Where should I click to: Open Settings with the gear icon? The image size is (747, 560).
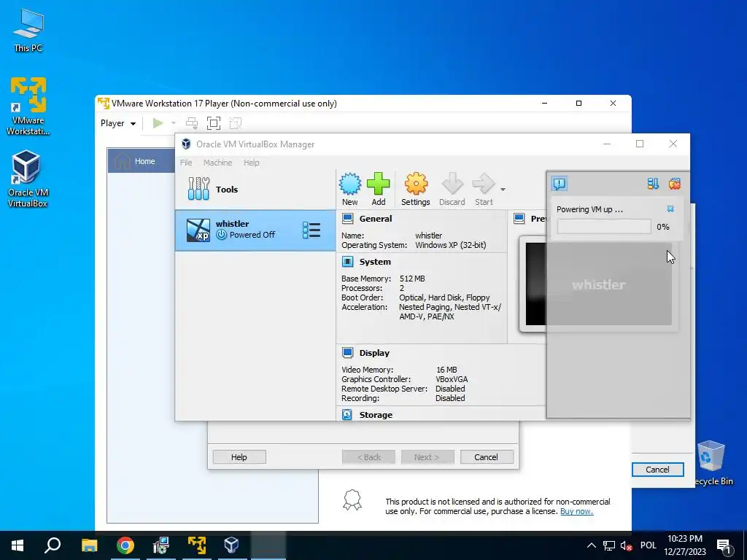[x=415, y=184]
